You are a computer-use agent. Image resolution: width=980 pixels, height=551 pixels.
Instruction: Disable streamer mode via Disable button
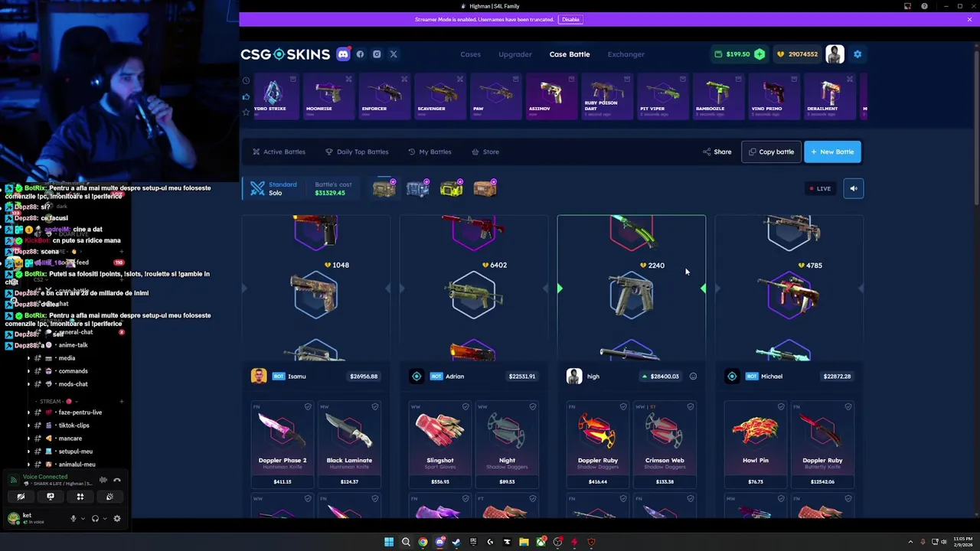570,19
